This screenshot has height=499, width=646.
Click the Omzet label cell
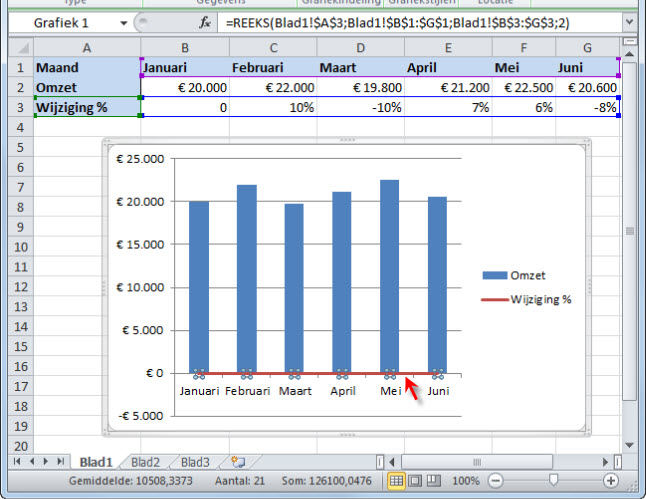pyautogui.click(x=87, y=87)
